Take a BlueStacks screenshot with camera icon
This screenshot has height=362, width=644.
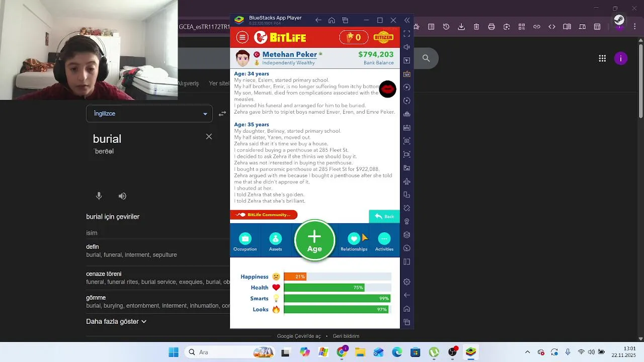[x=407, y=141]
